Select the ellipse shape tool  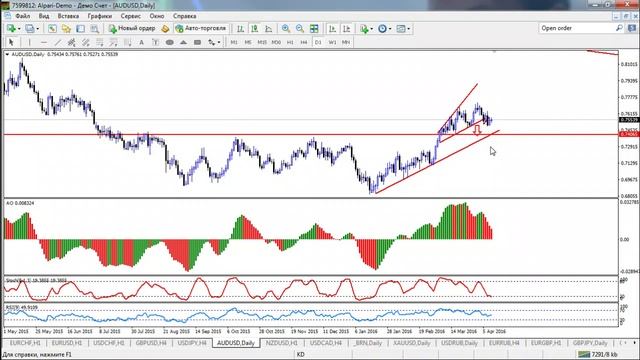[169, 42]
